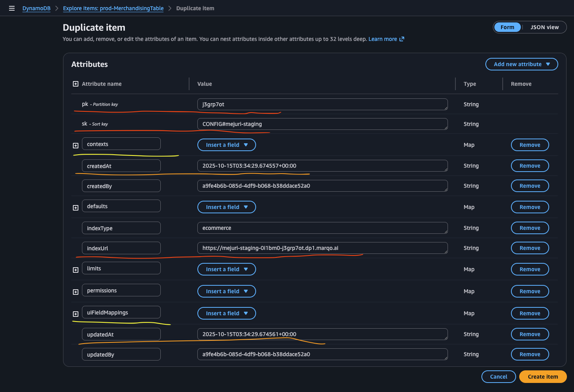Cancel the duplicate item form

click(498, 377)
